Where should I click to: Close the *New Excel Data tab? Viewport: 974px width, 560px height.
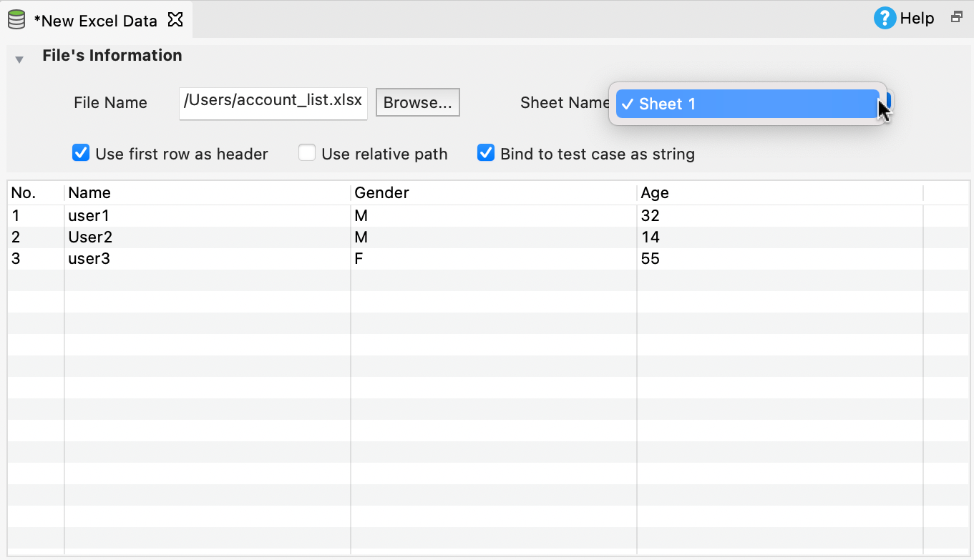pos(175,20)
